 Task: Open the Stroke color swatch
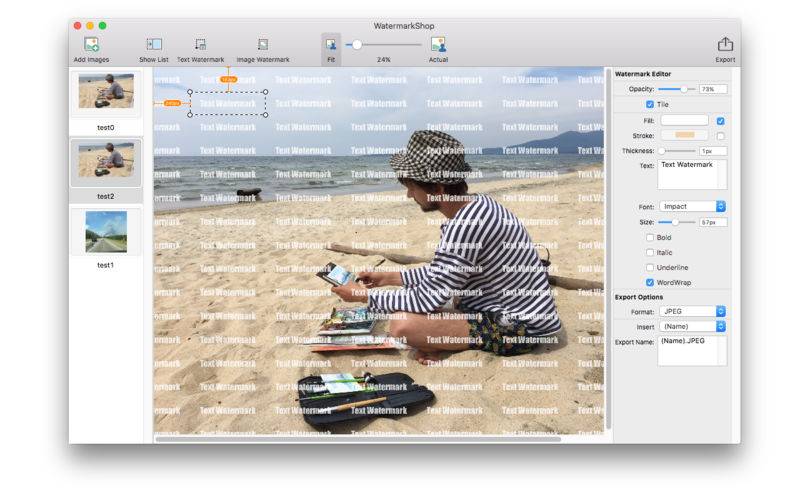[x=684, y=135]
